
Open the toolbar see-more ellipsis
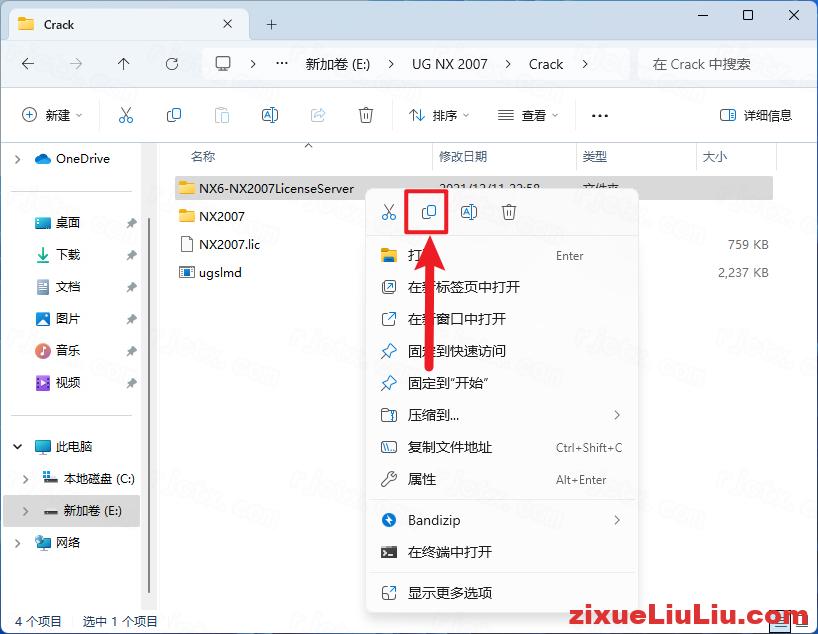pos(599,115)
